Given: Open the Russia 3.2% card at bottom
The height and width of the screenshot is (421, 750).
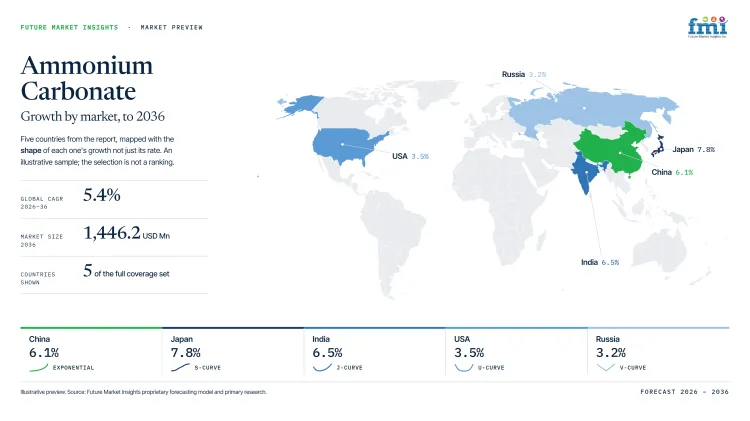Looking at the screenshot, I should pos(658,353).
